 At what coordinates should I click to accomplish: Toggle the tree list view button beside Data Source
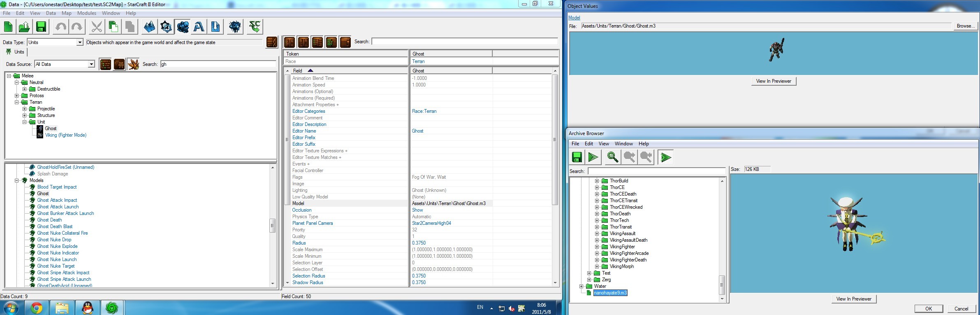click(106, 64)
